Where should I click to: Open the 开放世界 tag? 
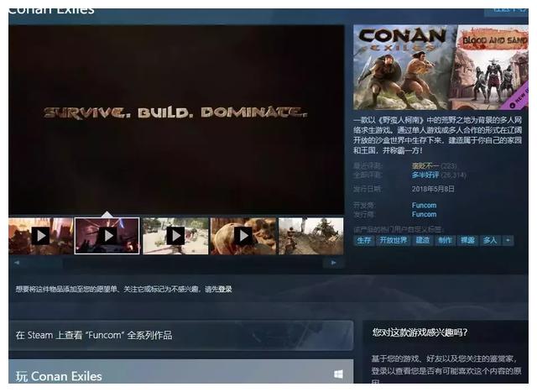point(394,240)
